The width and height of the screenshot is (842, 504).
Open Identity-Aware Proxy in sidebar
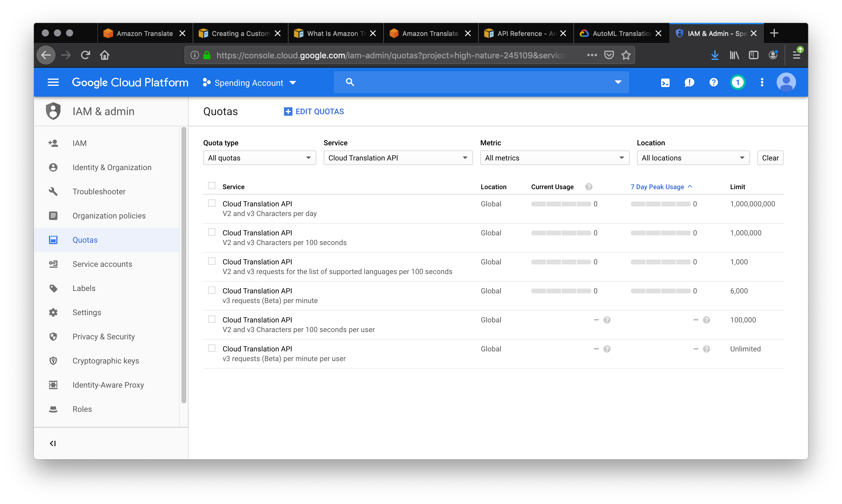(107, 385)
